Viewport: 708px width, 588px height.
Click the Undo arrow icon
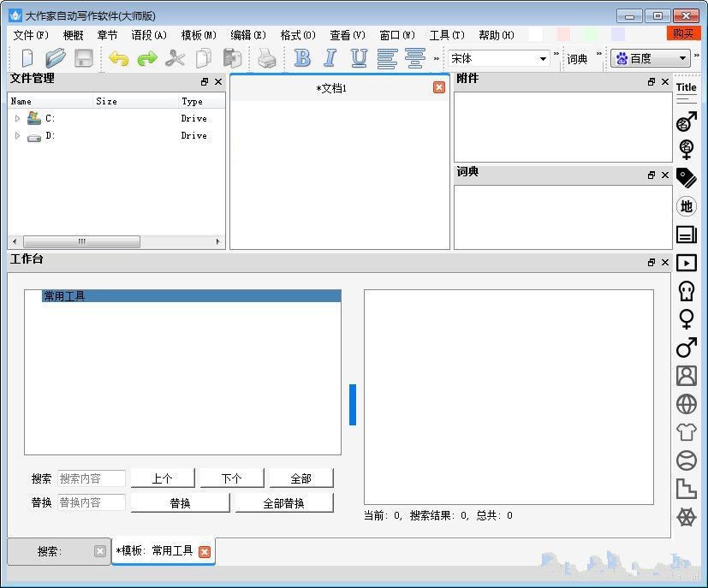[119, 58]
